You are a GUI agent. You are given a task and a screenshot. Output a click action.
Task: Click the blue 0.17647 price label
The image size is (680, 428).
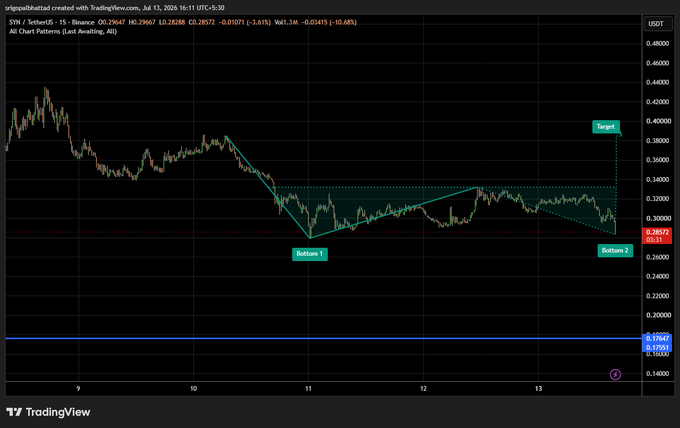pos(657,338)
